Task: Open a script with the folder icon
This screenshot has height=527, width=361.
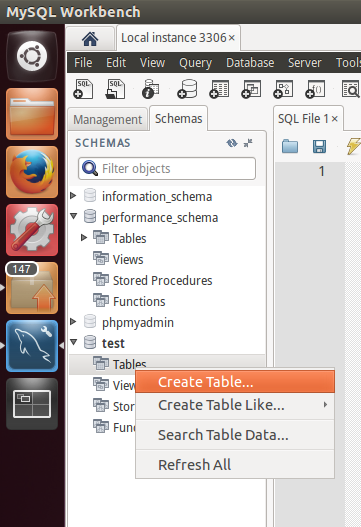Action: pos(290,147)
